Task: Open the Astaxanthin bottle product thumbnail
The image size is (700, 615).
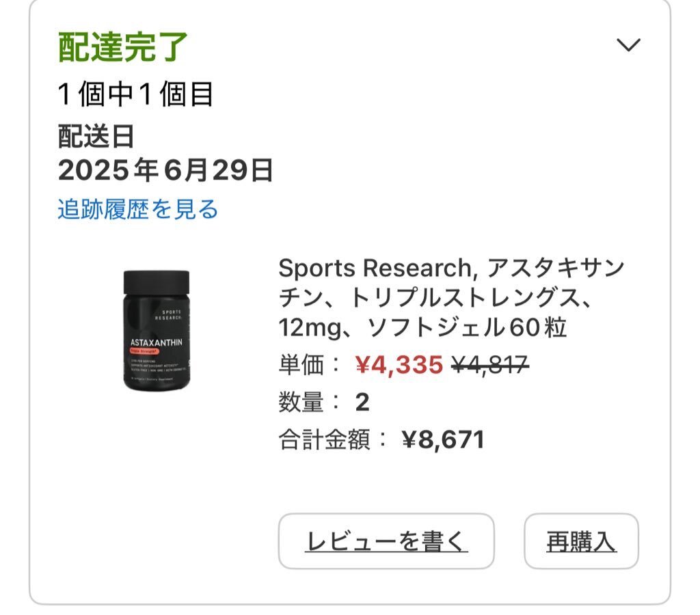Action: click(x=157, y=330)
